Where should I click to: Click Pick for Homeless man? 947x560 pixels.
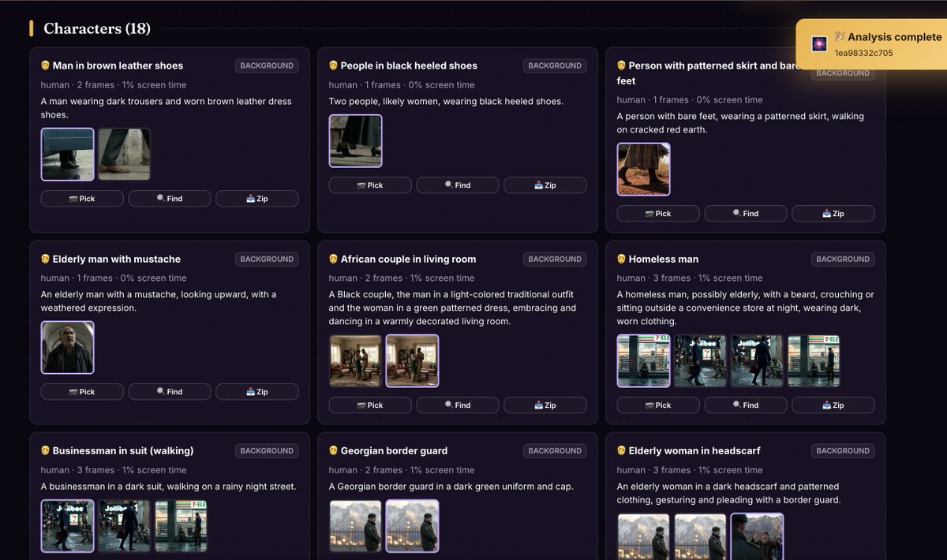(658, 405)
